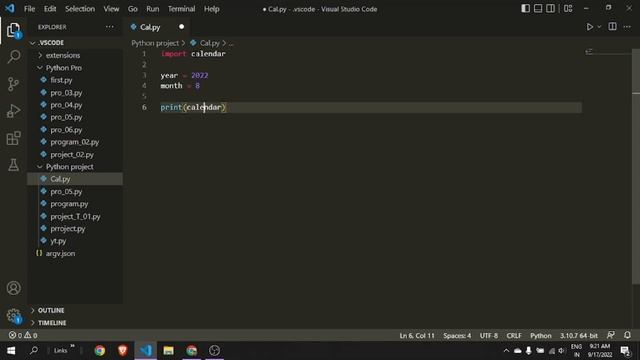Change indentation via Spaces: 4
Image resolution: width=640 pixels, height=360 pixels.
457,336
